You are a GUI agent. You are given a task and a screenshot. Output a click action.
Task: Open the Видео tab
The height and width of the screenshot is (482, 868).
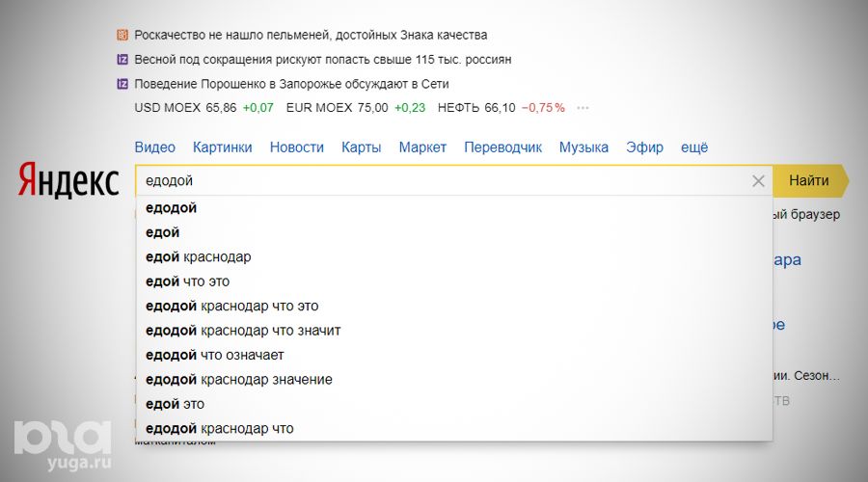[x=154, y=147]
